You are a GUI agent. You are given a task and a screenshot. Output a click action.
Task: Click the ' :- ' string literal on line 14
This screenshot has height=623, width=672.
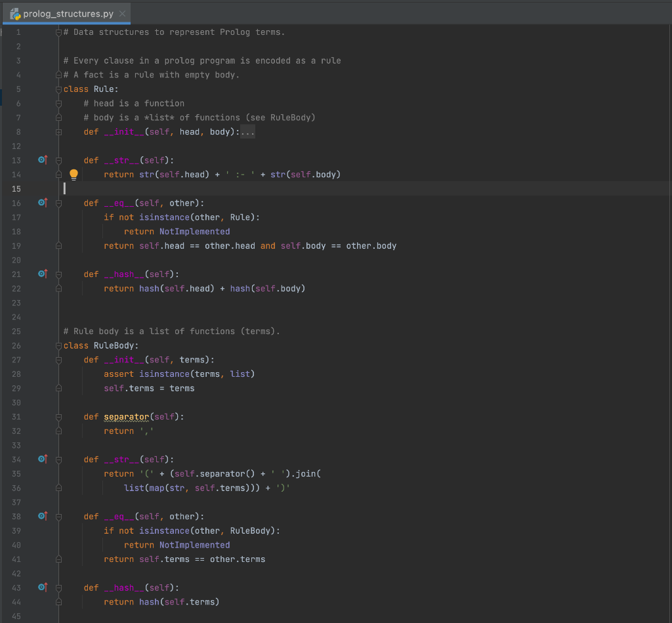[240, 175]
